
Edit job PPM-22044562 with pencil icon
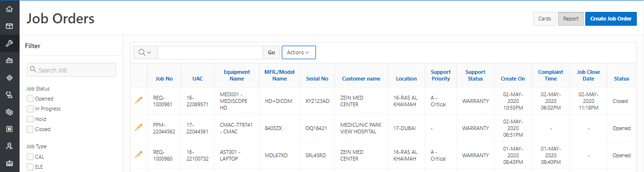pyautogui.click(x=139, y=127)
